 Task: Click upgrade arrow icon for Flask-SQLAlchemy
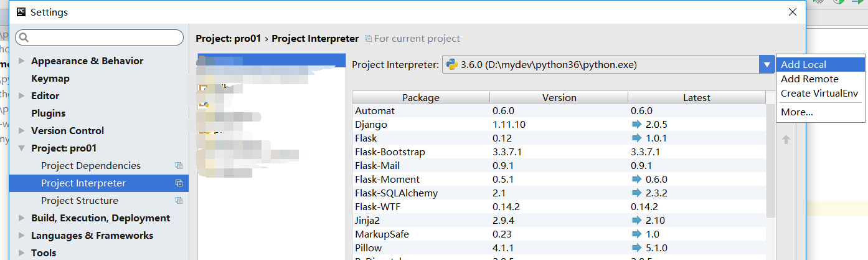click(636, 193)
